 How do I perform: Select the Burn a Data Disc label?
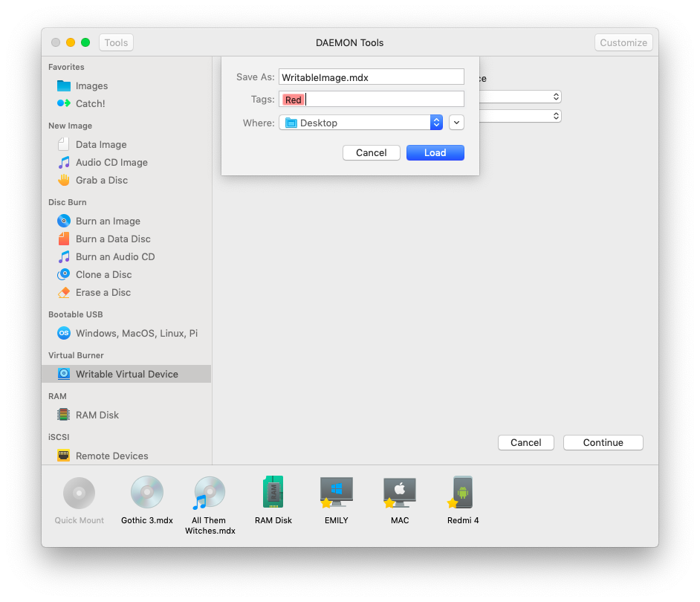(x=113, y=239)
